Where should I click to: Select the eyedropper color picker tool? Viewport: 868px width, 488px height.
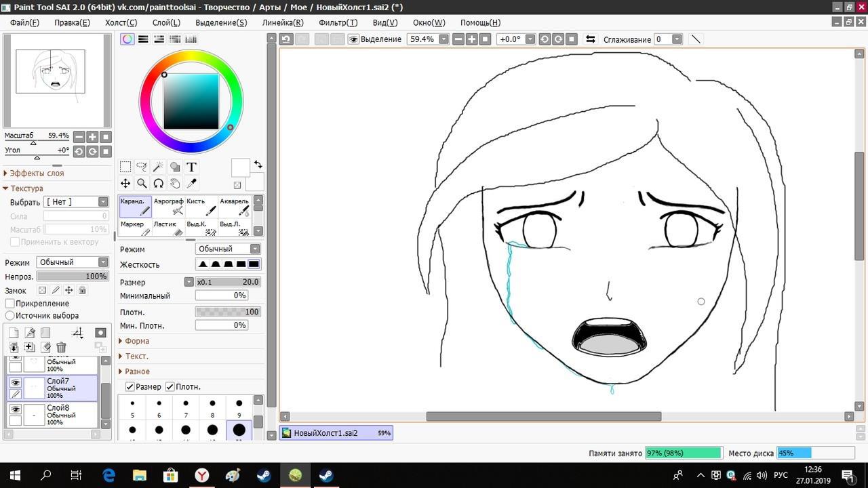[191, 183]
